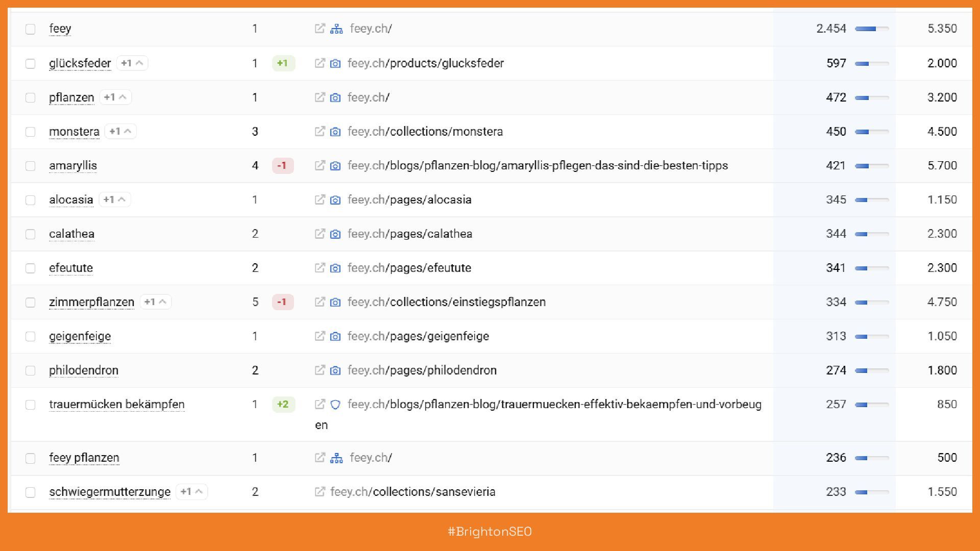Click sitemap icon in the feey keyword row
Image resolution: width=980 pixels, height=551 pixels.
(336, 29)
